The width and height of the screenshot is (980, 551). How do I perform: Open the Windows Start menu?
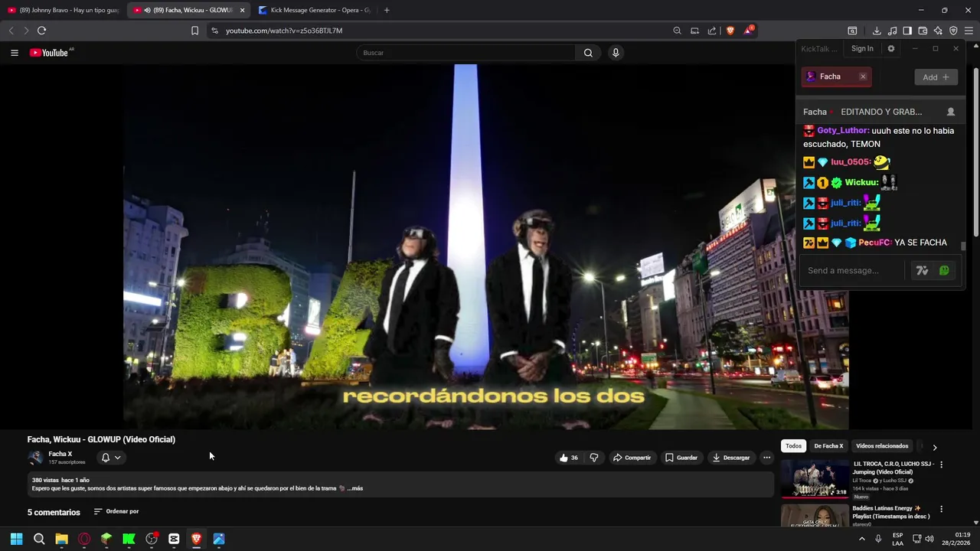(x=16, y=539)
